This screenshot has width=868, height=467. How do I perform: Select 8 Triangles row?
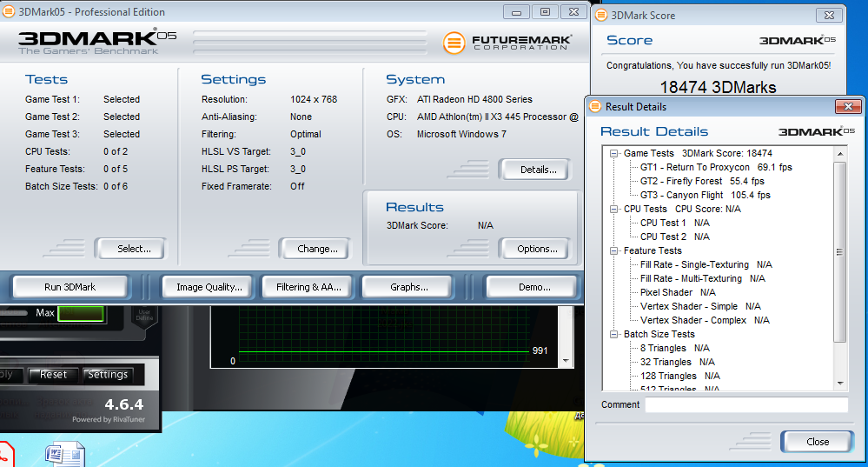675,348
